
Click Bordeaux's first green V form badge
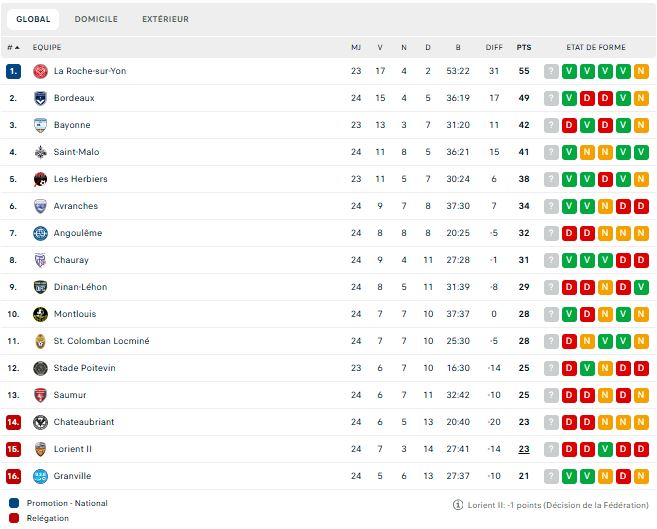click(x=569, y=98)
